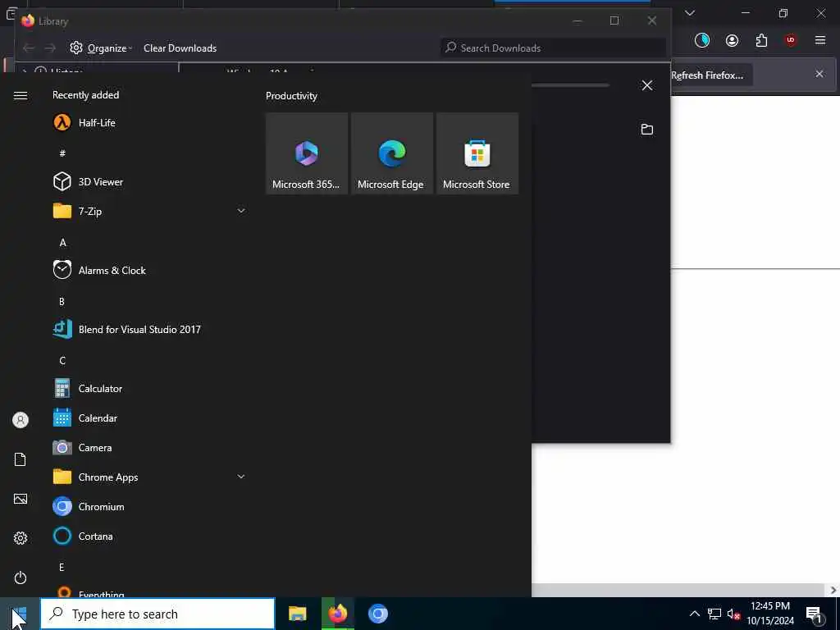Open the uBlock Origin extension icon
Screen dimensions: 840x630
[x=791, y=40]
